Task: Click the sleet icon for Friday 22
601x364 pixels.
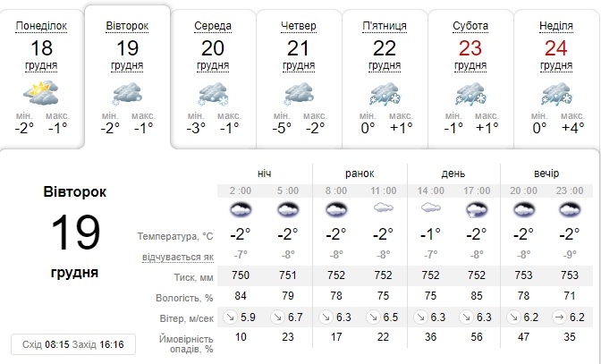Action: (x=385, y=94)
